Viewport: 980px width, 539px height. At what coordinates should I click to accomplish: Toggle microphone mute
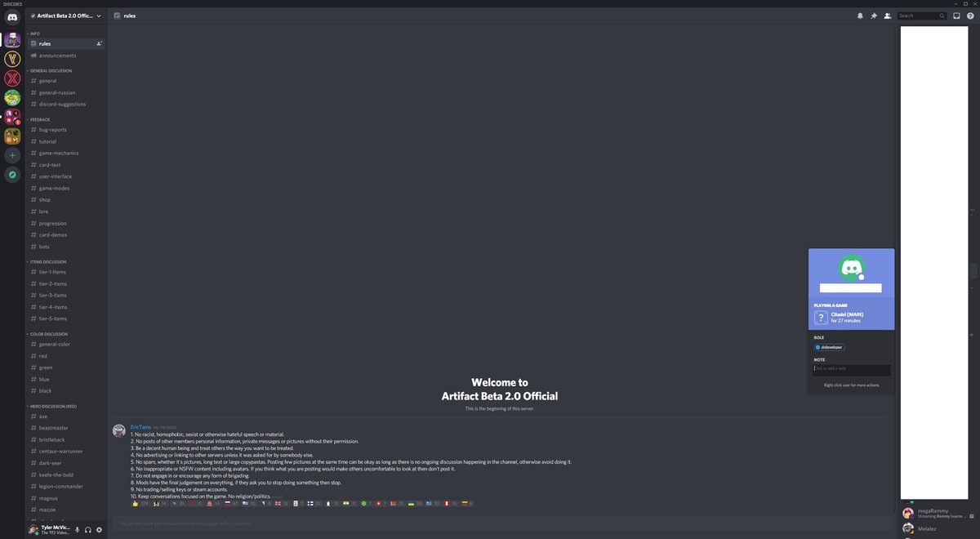78,530
